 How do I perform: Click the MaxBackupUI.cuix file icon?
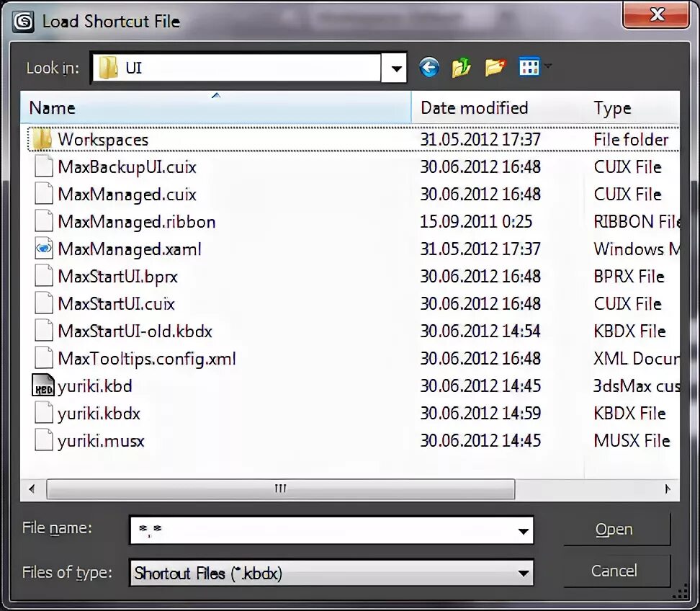44,166
